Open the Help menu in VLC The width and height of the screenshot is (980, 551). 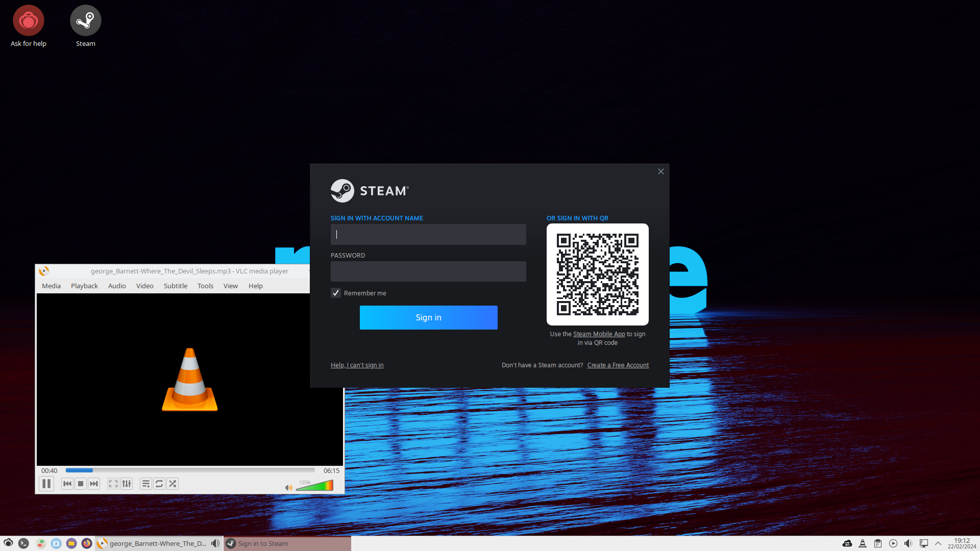click(256, 286)
